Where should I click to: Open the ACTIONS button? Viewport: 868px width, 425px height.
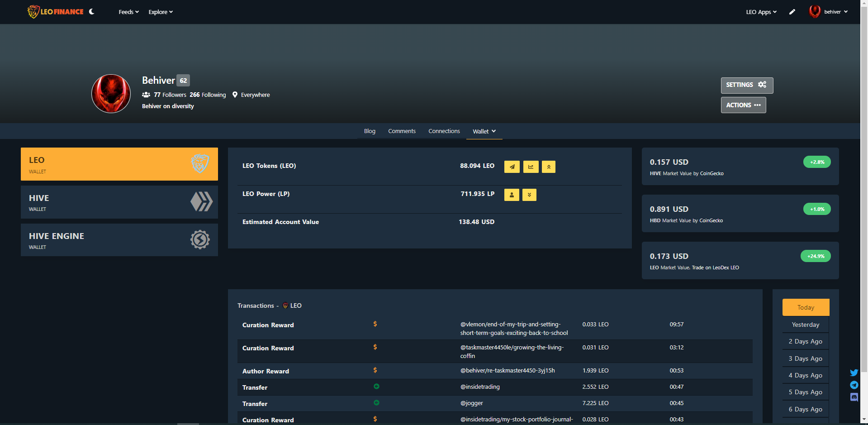coord(743,105)
